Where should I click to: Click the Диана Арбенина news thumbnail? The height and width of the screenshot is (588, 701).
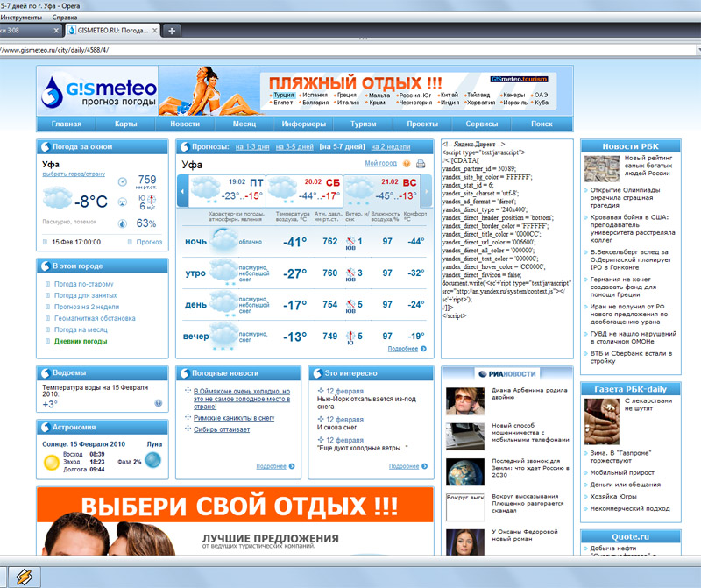[x=465, y=401]
